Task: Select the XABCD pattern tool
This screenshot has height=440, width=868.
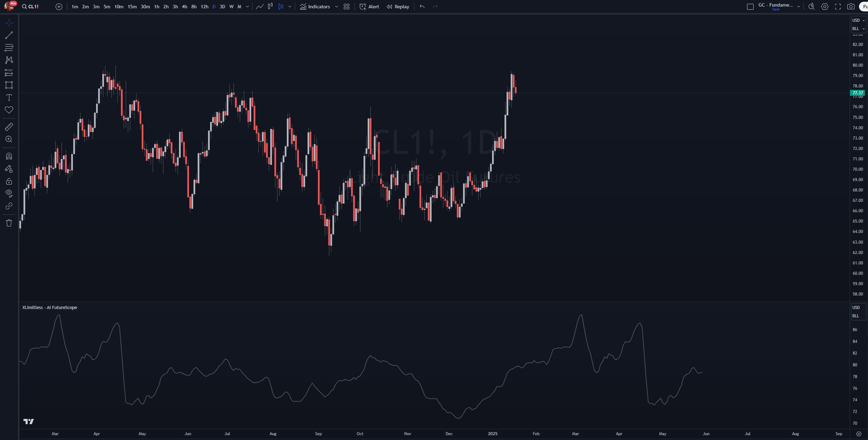Action: point(9,60)
